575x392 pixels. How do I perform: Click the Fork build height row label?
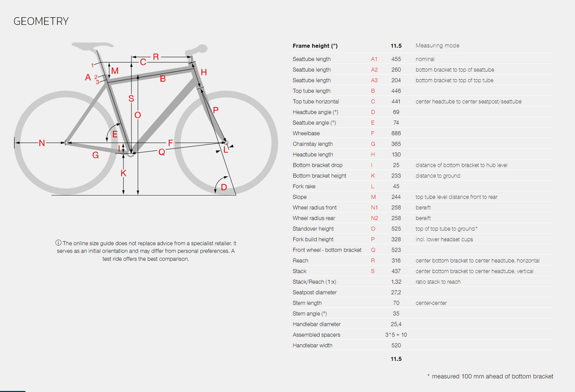[x=313, y=239]
